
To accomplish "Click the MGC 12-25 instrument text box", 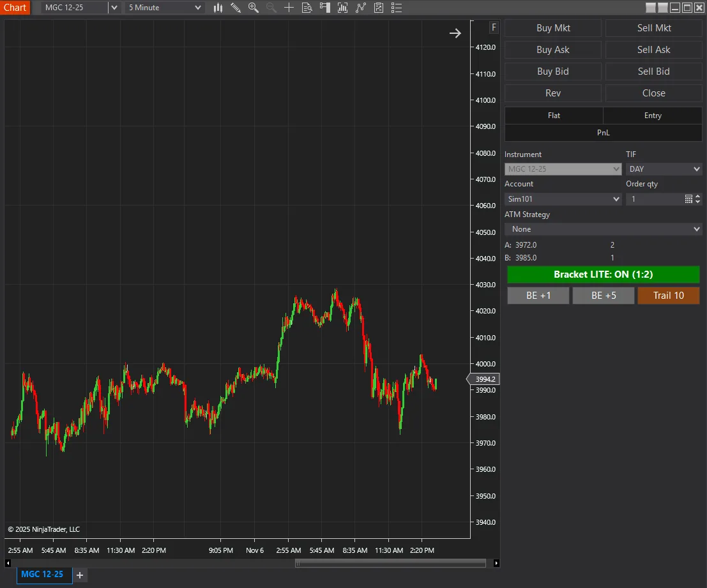I will tap(75, 8).
